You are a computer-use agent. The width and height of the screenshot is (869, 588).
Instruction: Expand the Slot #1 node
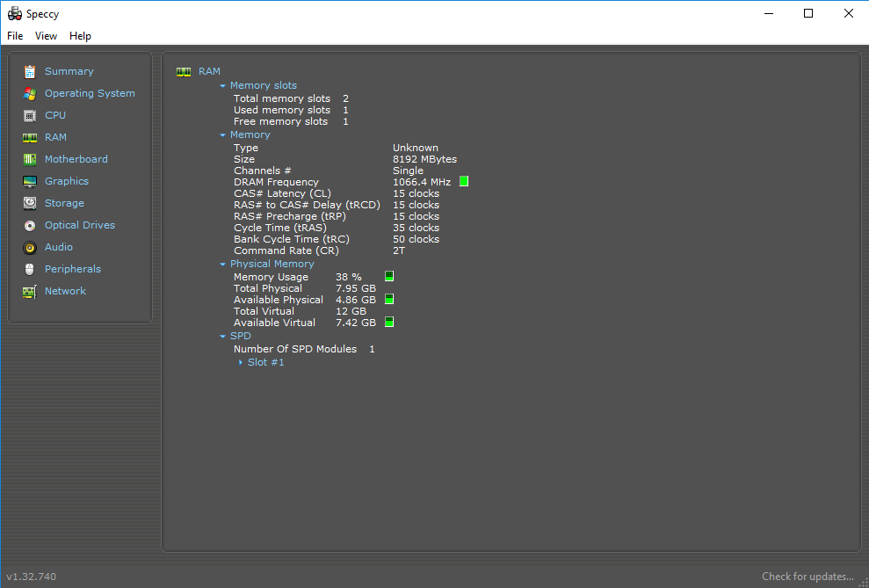(241, 362)
